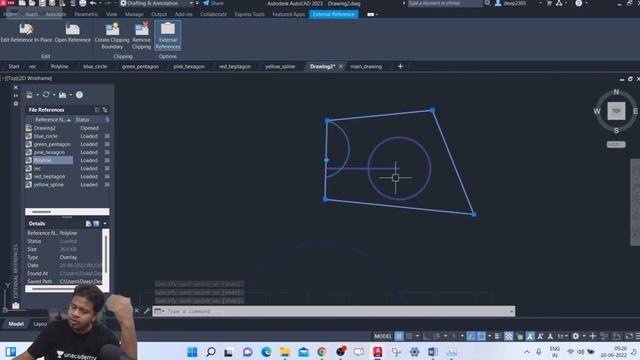This screenshot has width=640, height=360.
Task: Toggle drawing grid display in status bar
Action: [x=399, y=336]
